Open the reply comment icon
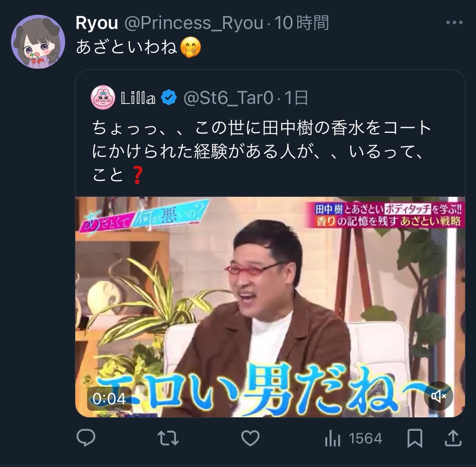 pyautogui.click(x=86, y=438)
